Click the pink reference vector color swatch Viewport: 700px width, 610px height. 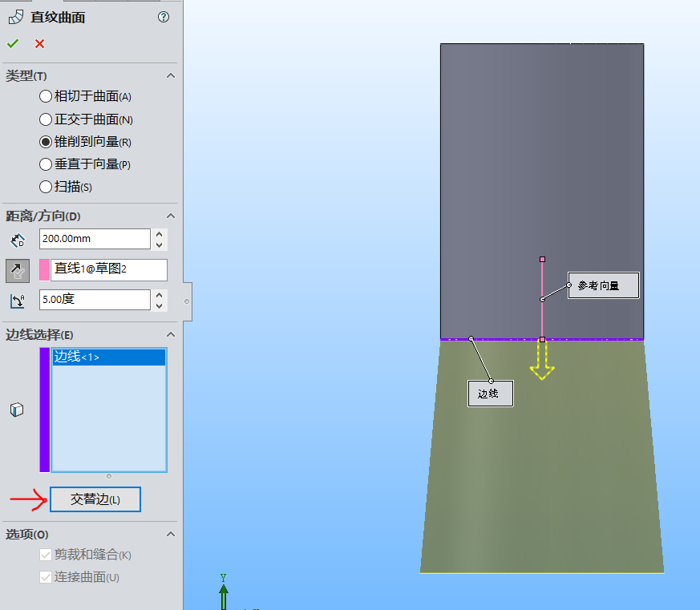click(45, 270)
